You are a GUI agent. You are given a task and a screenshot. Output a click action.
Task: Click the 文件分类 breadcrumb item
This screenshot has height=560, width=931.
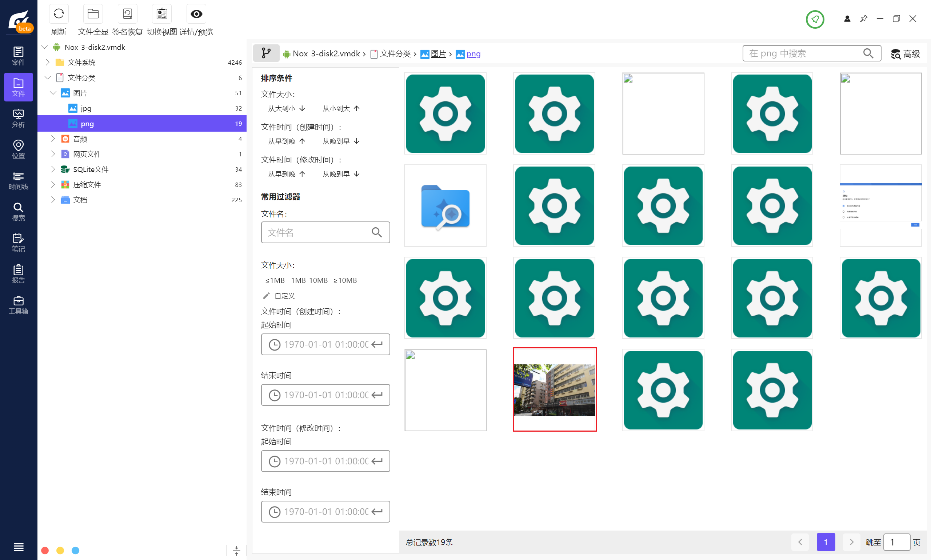tap(391, 54)
